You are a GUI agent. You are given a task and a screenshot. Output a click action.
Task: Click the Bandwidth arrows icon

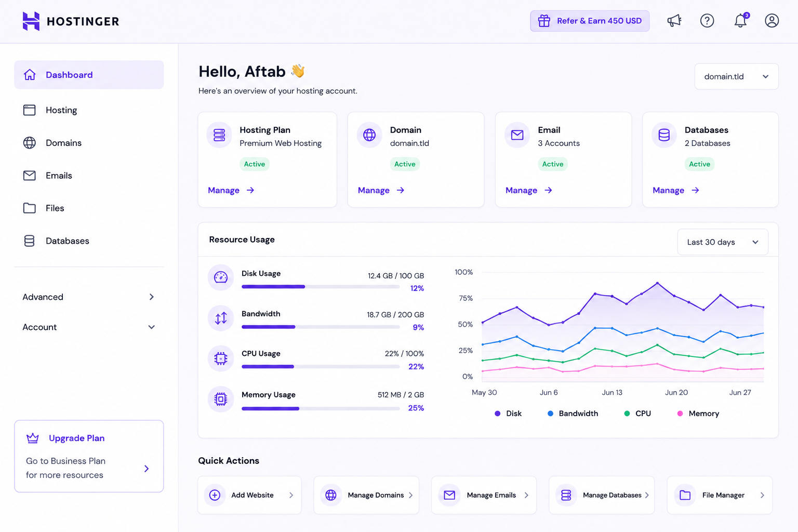[x=221, y=318]
